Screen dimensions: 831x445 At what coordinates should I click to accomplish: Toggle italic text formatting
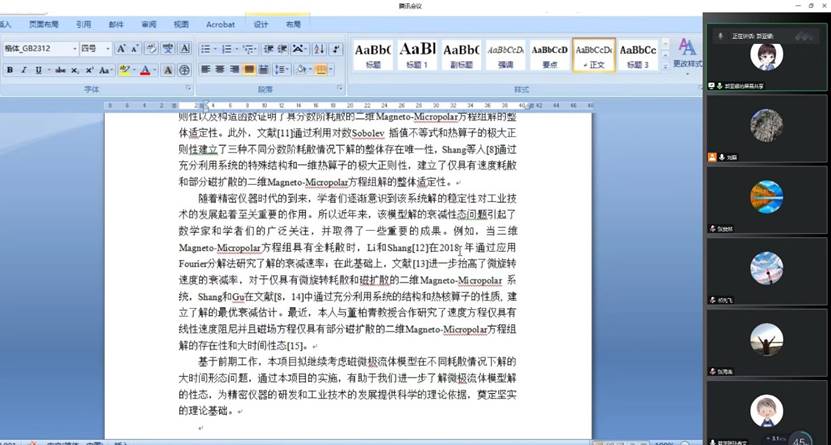[24, 70]
